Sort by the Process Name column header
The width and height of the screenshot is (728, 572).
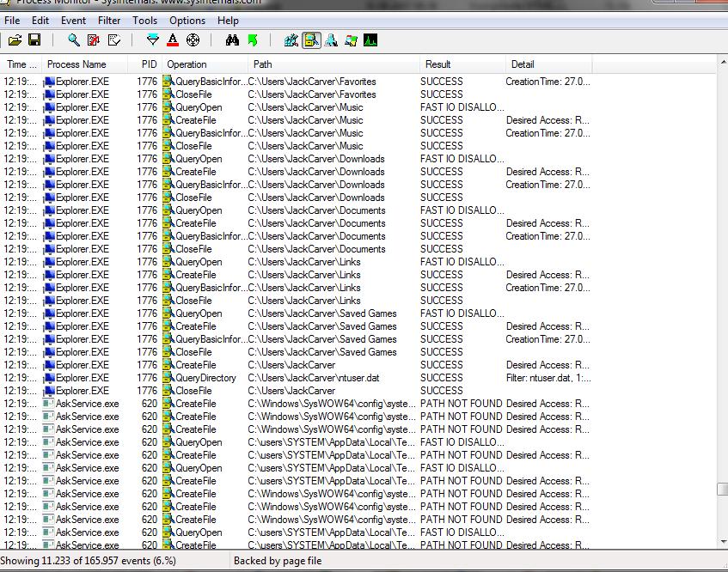(84, 64)
